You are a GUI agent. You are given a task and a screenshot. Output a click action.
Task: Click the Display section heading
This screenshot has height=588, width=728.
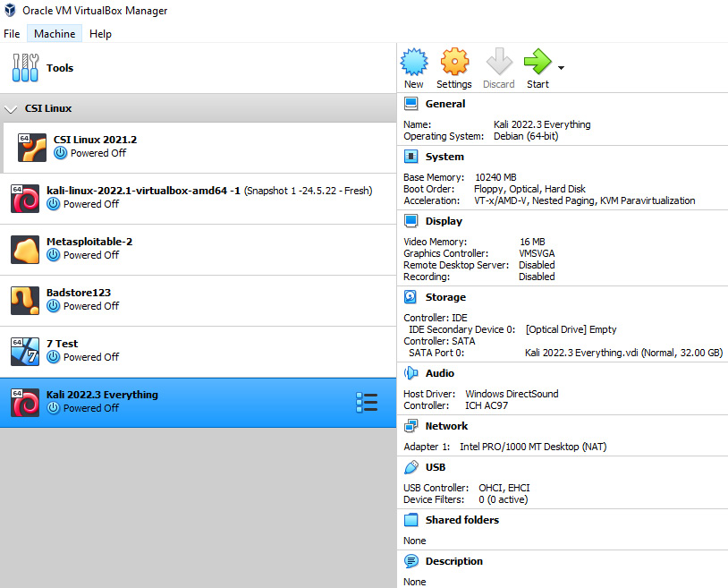(444, 221)
